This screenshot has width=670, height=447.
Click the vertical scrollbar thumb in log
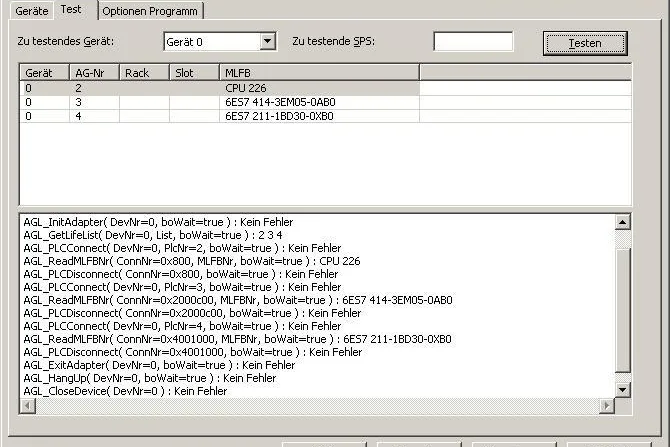[x=623, y=310]
